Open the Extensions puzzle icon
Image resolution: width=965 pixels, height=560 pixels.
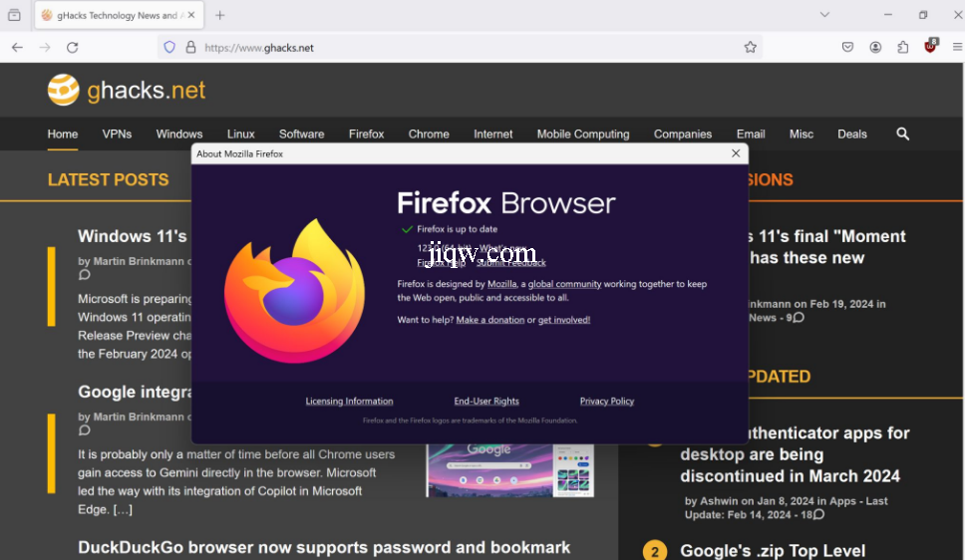[903, 48]
